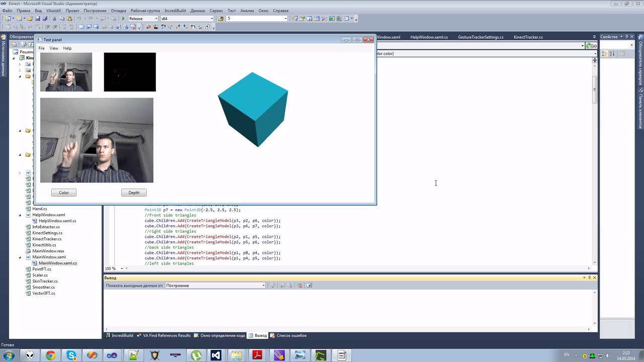Click the Copy toolbar icon
The width and height of the screenshot is (644, 362).
point(62,19)
